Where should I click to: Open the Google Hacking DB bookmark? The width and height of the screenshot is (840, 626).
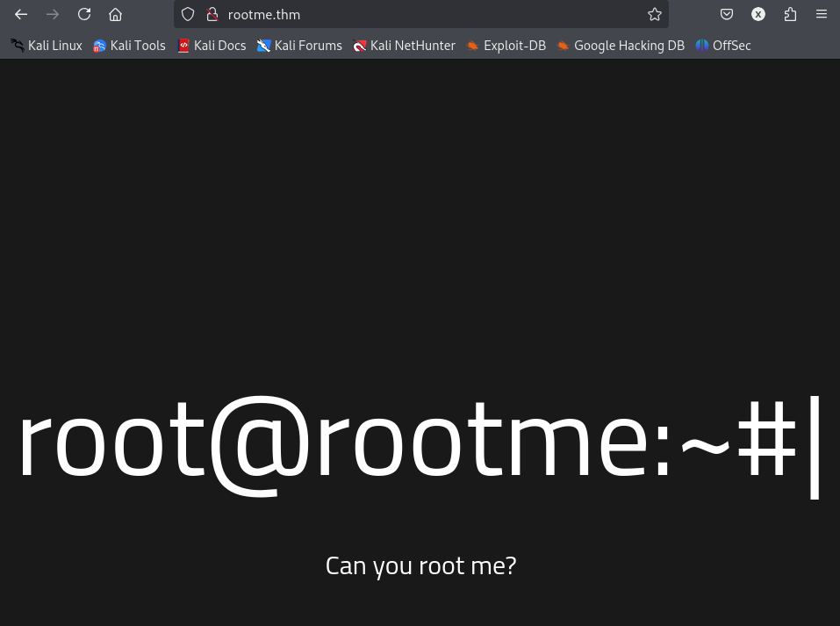[621, 46]
